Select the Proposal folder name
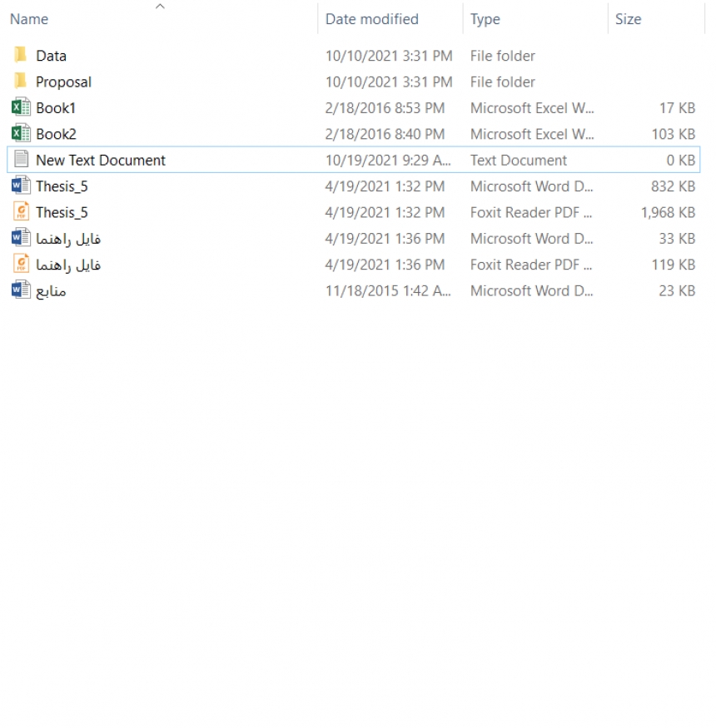Image resolution: width=716 pixels, height=728 pixels. 63,82
